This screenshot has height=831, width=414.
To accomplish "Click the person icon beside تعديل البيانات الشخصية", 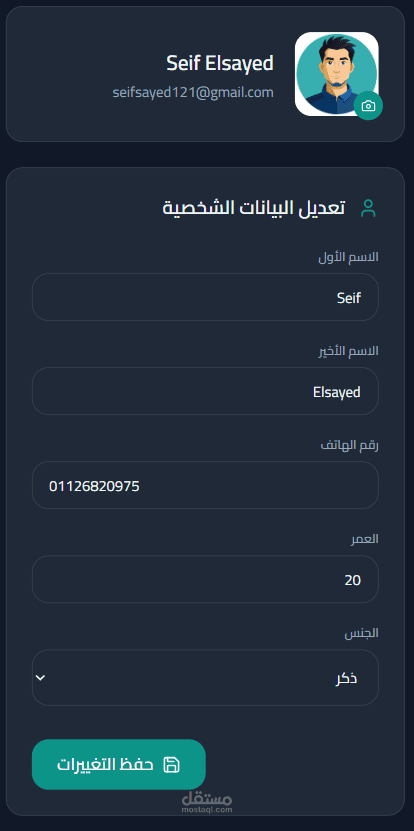I will [368, 208].
